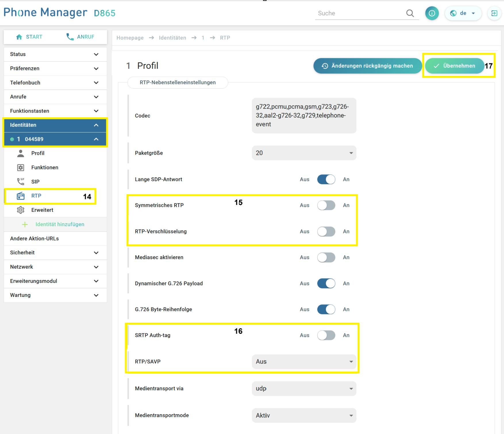Toggle Lange SDP-Antwort switch

[326, 179]
